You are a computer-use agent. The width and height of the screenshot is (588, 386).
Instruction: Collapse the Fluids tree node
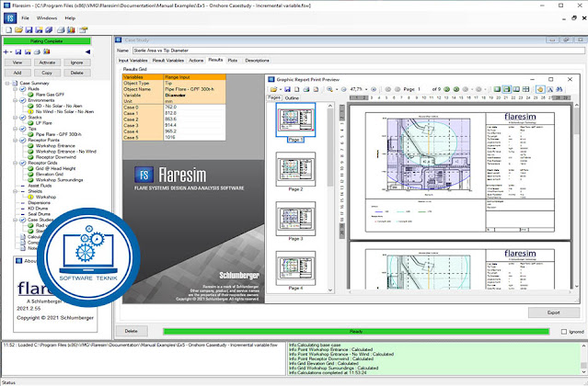click(16, 89)
